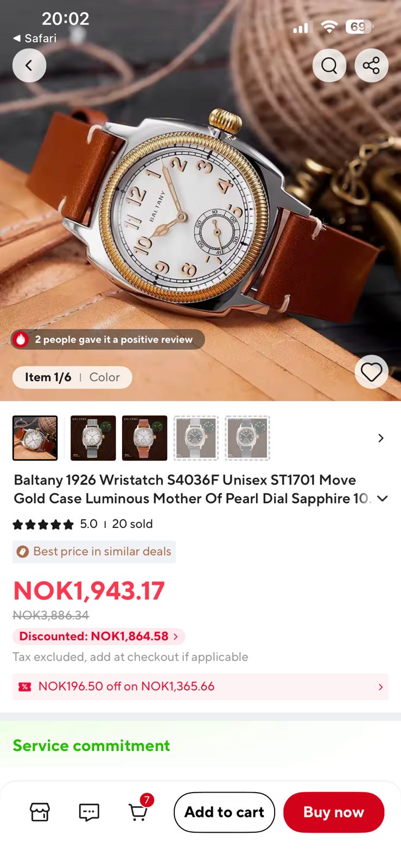The image size is (401, 868).
Task: Return to Safari via the top-left link
Action: (35, 39)
